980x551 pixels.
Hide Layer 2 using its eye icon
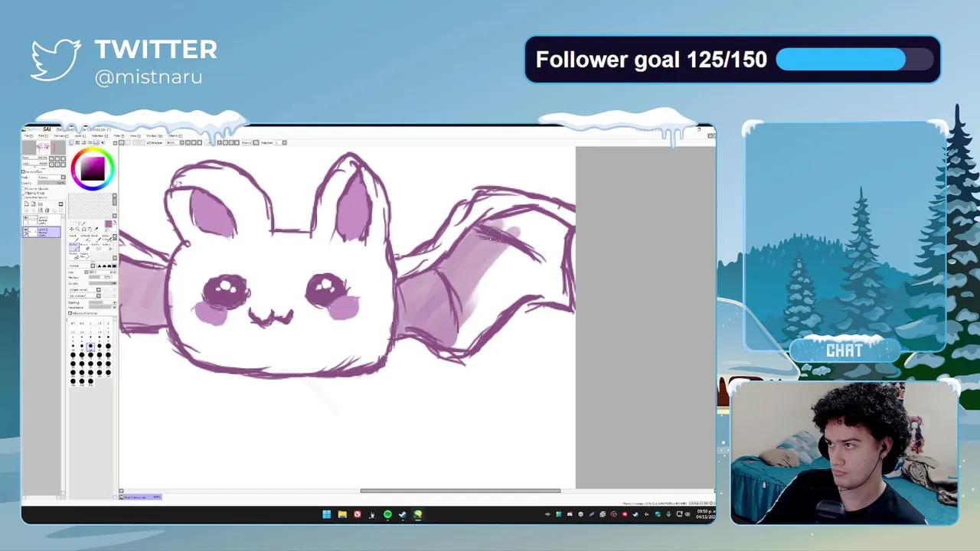coord(25,230)
